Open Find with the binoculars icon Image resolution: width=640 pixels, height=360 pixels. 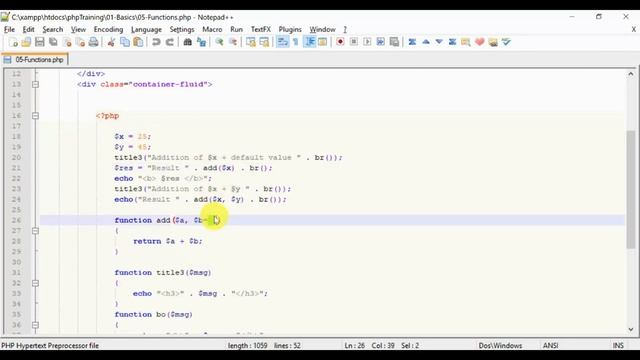pyautogui.click(x=187, y=42)
